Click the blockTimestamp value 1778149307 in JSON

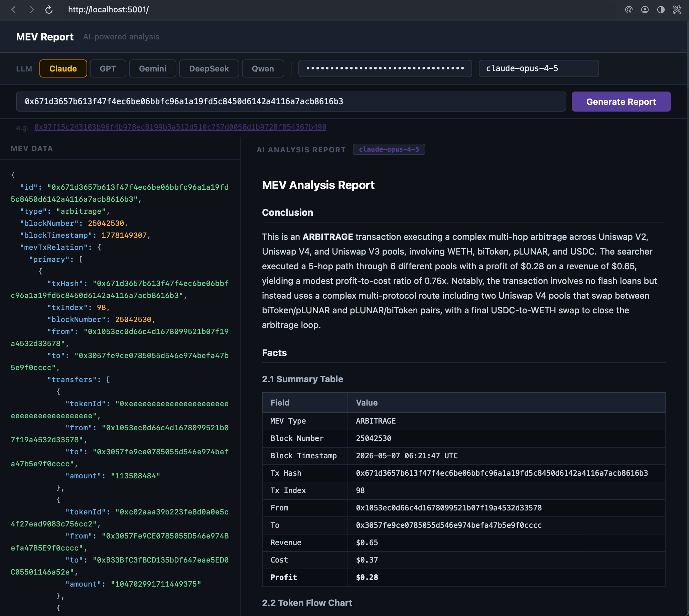click(x=124, y=235)
